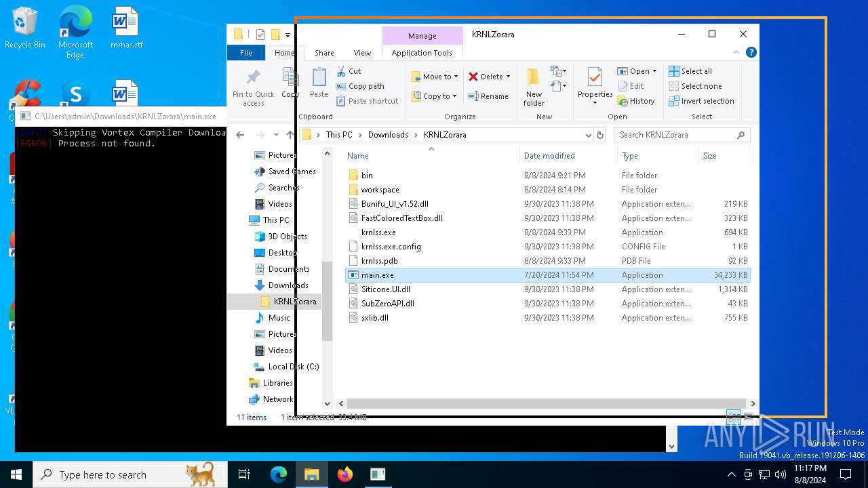The height and width of the screenshot is (488, 868).
Task: Open the File menu tab
Action: (x=246, y=53)
